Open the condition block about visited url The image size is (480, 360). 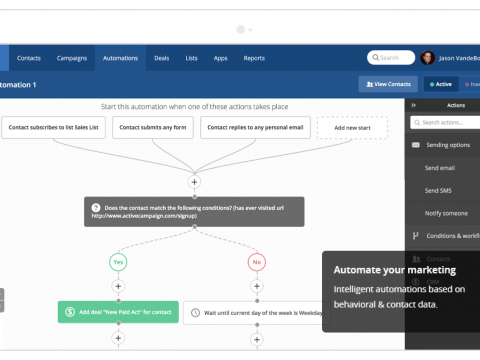coord(194,212)
